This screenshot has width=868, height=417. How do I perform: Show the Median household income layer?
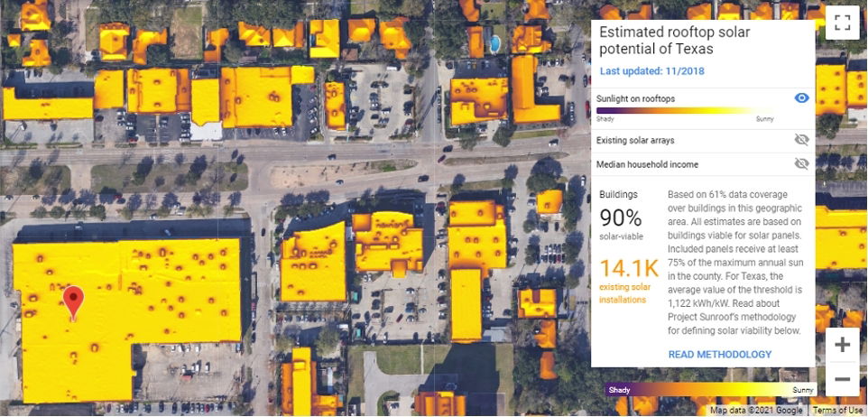(x=801, y=164)
